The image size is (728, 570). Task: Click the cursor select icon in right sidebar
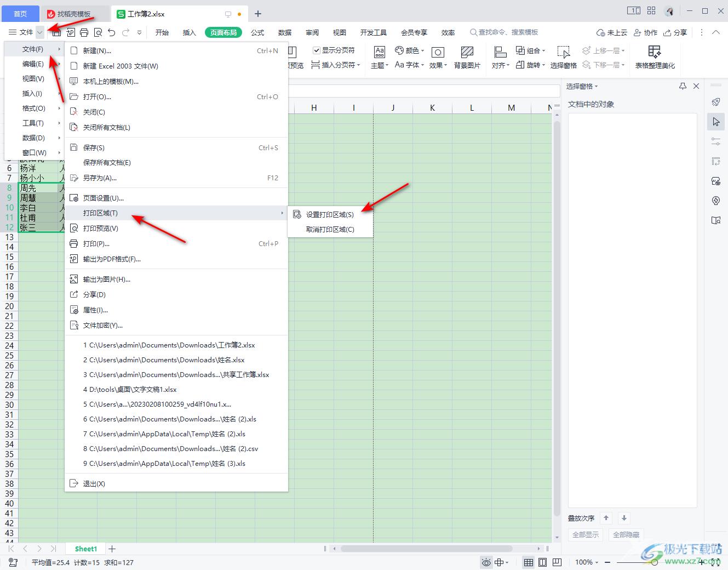(716, 122)
